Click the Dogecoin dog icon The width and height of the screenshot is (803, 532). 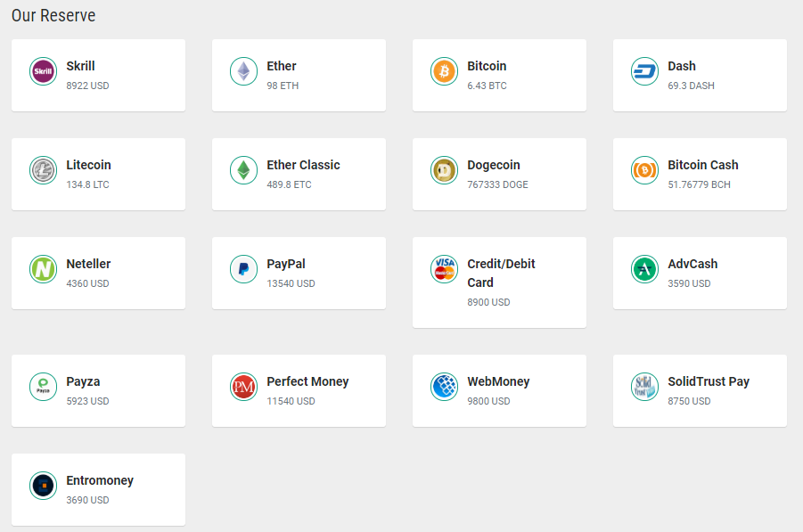click(x=444, y=170)
